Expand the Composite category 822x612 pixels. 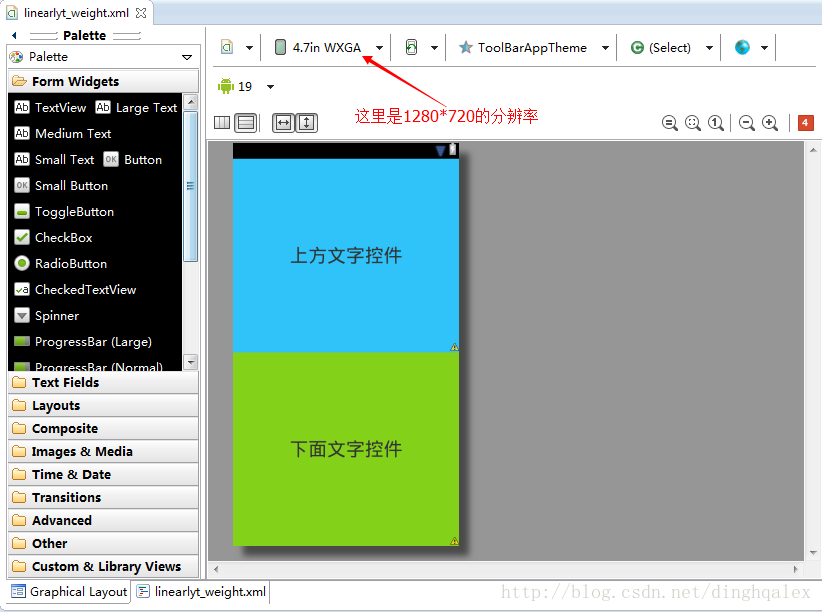tap(103, 428)
